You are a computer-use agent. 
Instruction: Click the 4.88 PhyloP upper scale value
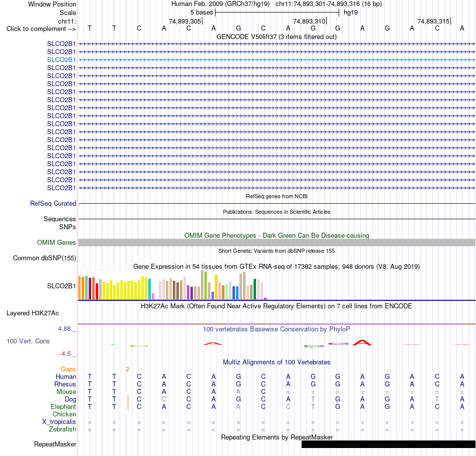coord(64,329)
